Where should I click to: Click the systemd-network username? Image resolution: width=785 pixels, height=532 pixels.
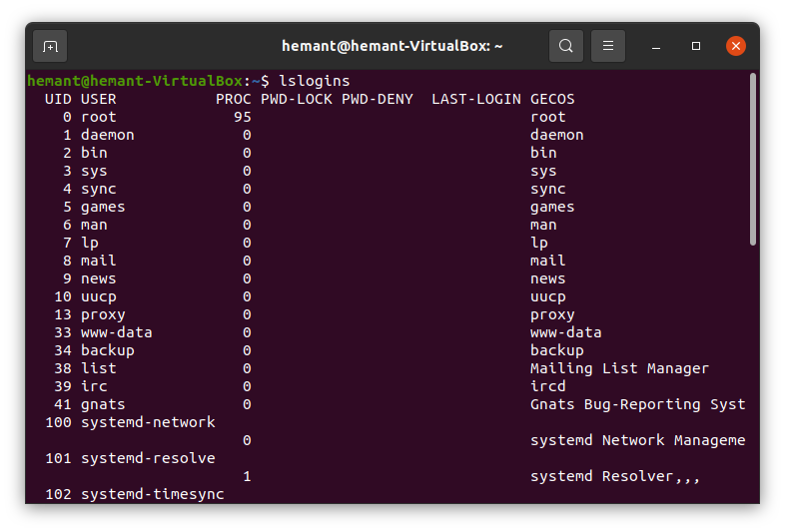pyautogui.click(x=148, y=422)
